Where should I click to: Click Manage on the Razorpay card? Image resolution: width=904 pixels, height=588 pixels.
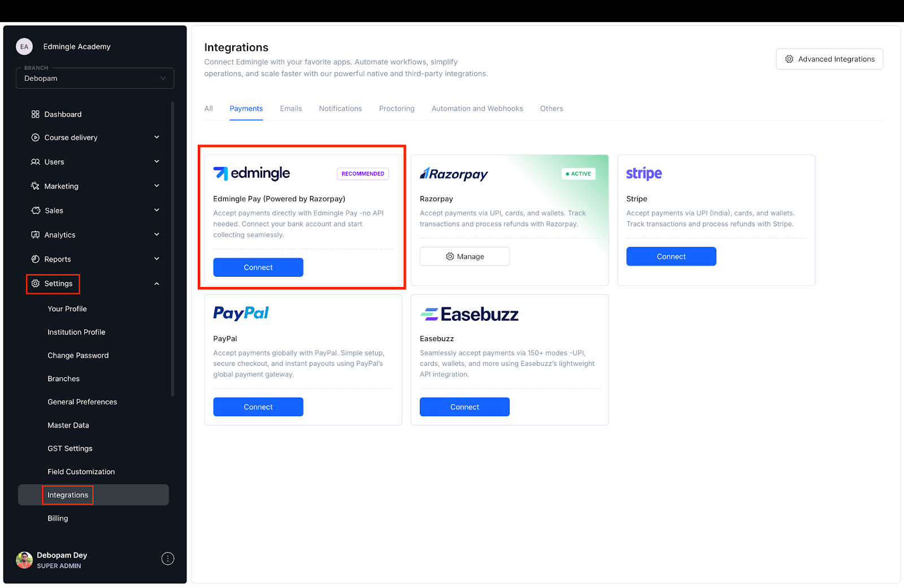tap(464, 256)
